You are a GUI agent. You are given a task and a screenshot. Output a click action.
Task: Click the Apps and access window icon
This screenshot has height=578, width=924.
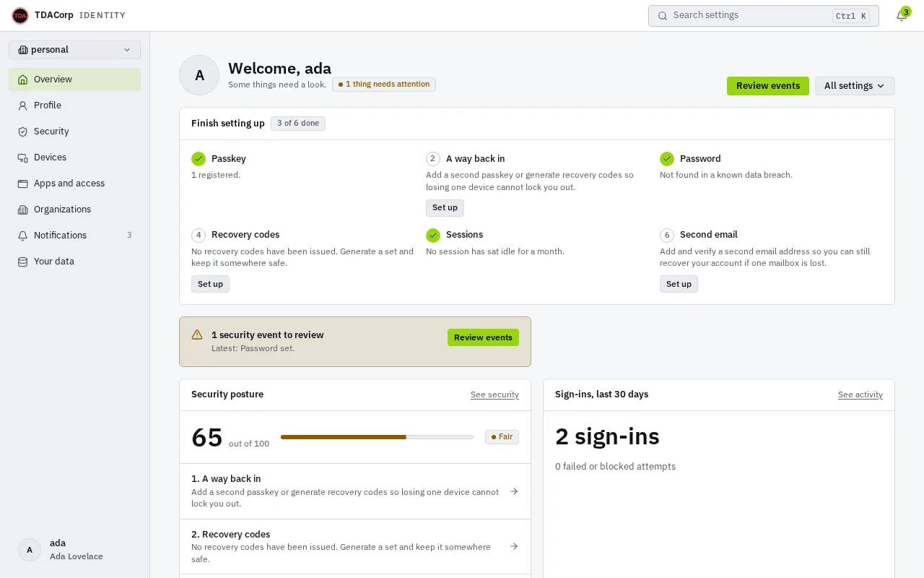[23, 184]
